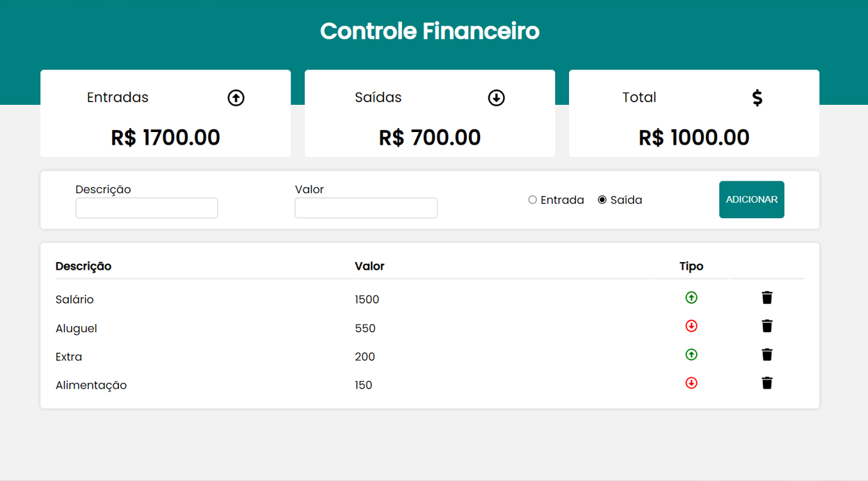Select the Entrada radio button
The image size is (868, 481).
(x=533, y=200)
